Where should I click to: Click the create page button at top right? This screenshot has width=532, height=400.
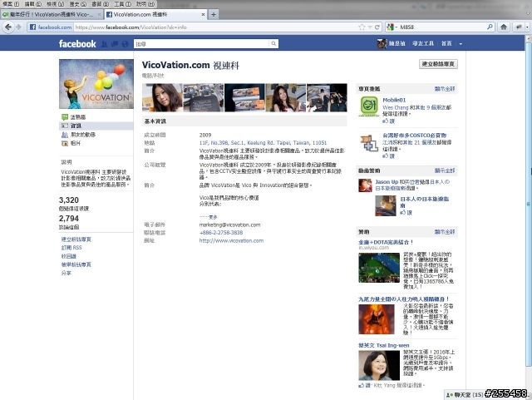438,64
